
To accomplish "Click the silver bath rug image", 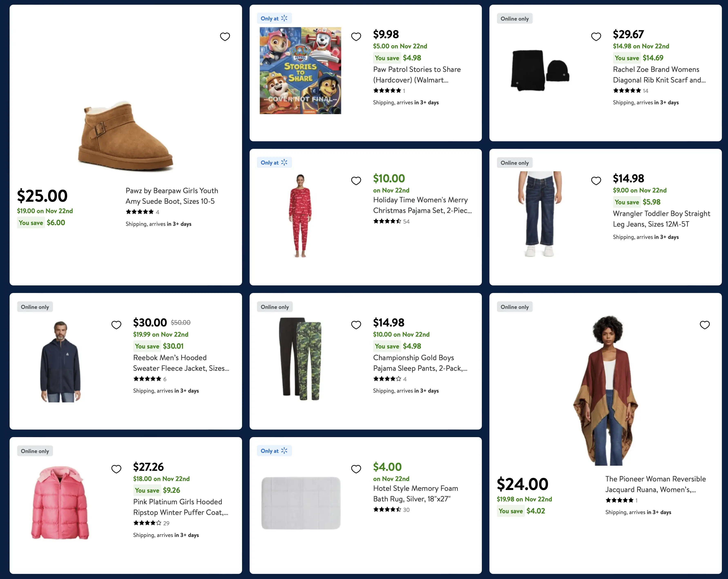I will (300, 503).
